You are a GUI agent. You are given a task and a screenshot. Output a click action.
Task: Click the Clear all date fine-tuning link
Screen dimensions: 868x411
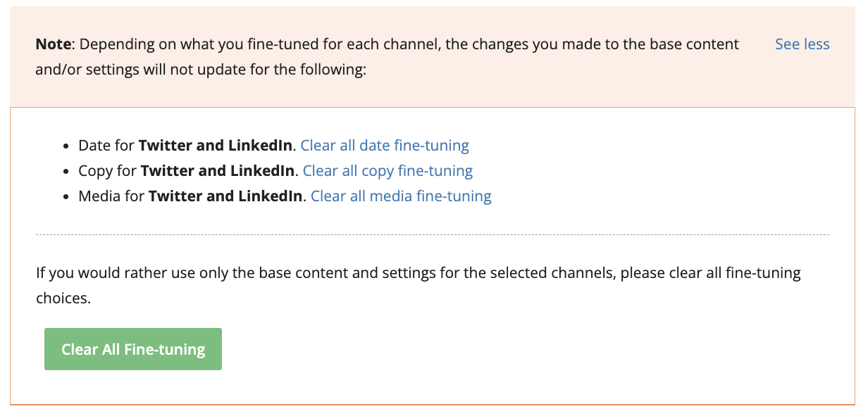coord(385,146)
